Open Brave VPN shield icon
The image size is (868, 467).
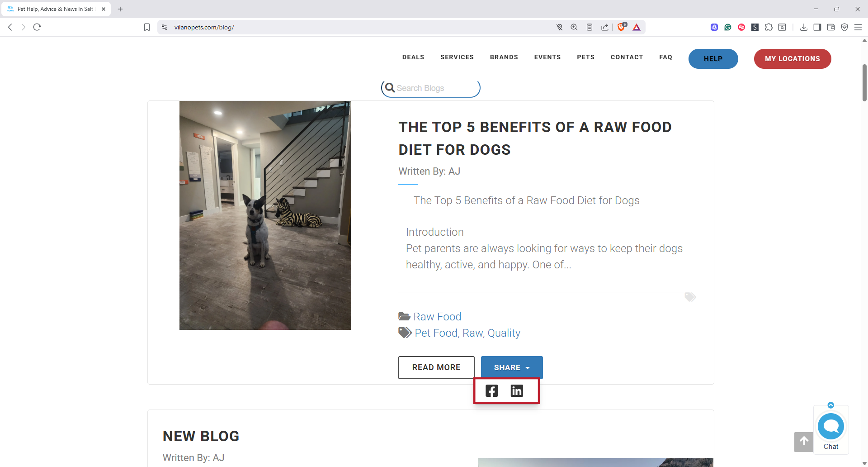click(844, 27)
